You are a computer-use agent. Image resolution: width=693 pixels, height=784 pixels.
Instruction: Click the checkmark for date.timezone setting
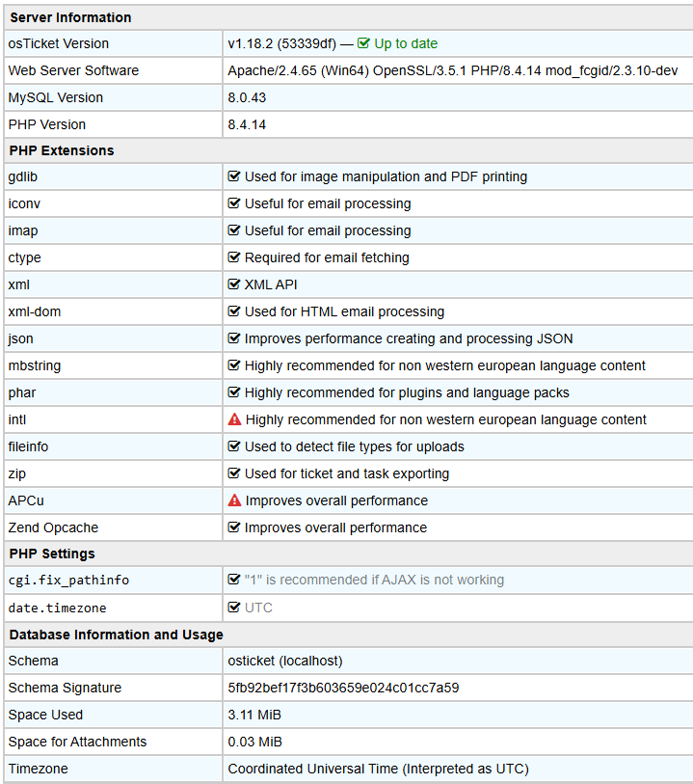coord(234,608)
